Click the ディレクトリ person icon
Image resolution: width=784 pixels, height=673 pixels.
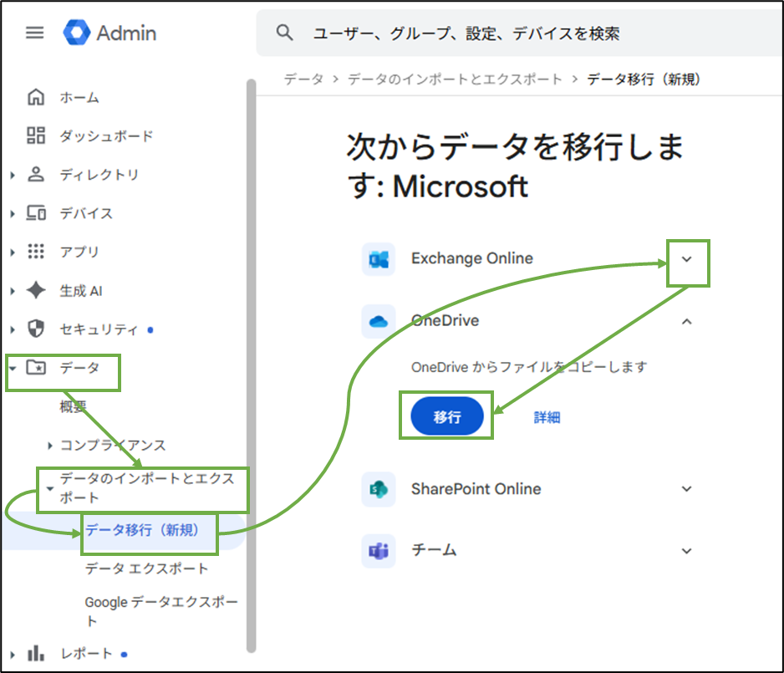(x=35, y=174)
